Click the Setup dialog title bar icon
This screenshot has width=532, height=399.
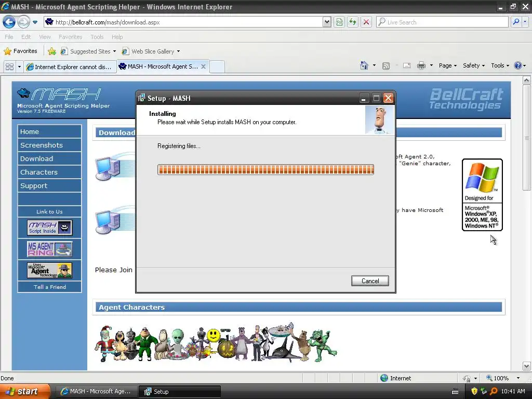(x=142, y=98)
